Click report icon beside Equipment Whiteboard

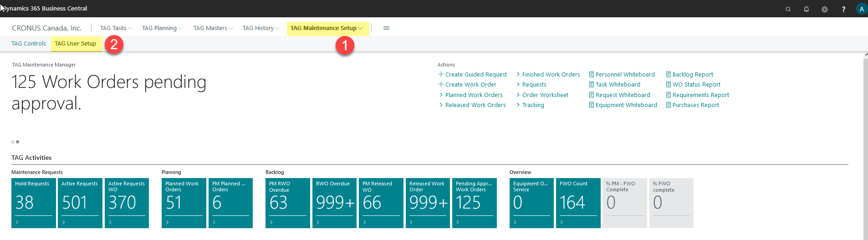point(592,105)
